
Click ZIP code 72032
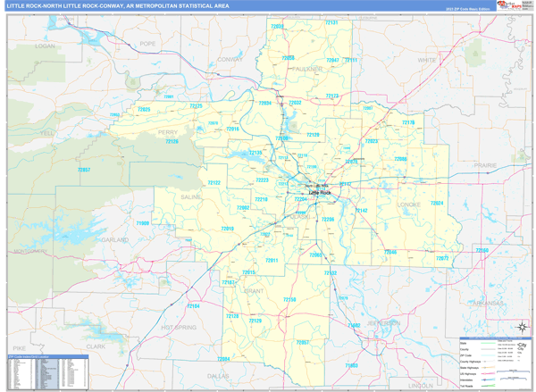pyautogui.click(x=295, y=103)
